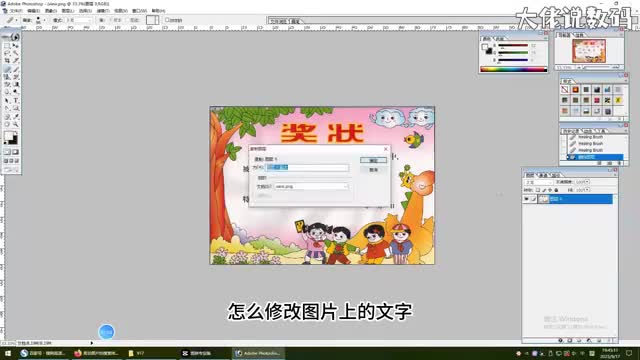Open the Layer menu
The image size is (640, 360).
click(x=68, y=11)
